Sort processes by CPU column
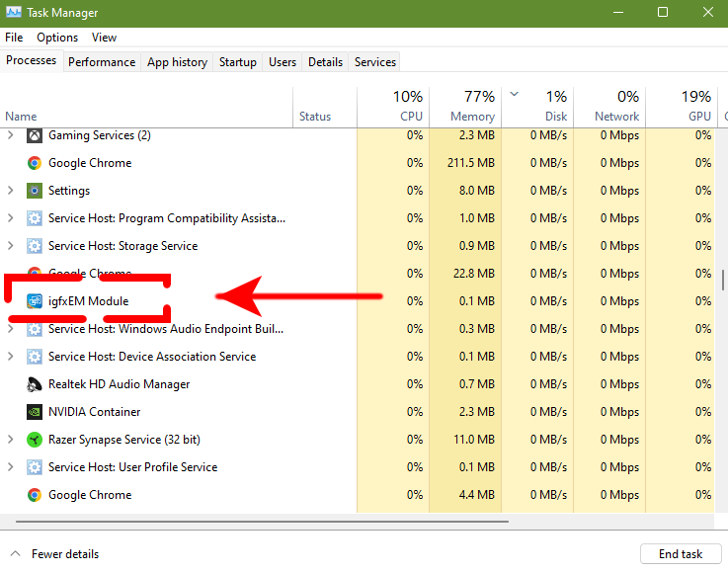Screen dimensions: 728x574 393,108
